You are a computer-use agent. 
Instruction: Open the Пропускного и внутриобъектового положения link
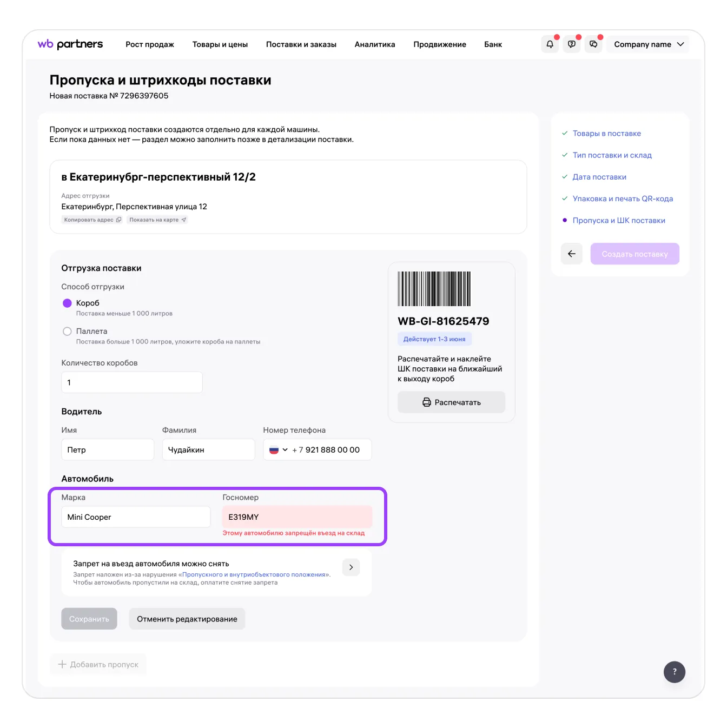click(x=254, y=574)
